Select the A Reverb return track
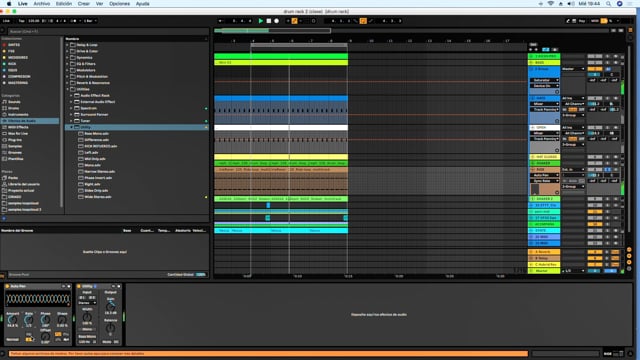640x360 pixels. [544, 252]
